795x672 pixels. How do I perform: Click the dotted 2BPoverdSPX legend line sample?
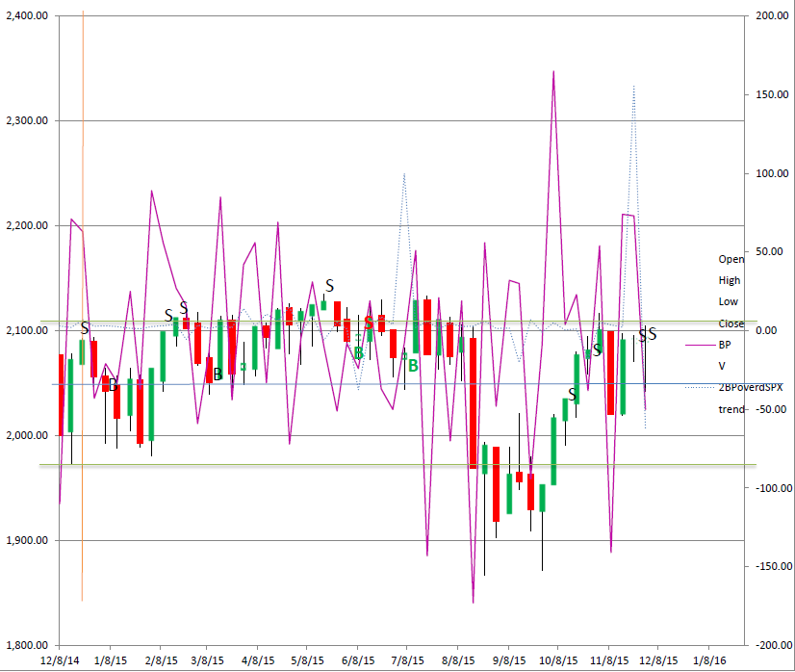pyautogui.click(x=699, y=388)
